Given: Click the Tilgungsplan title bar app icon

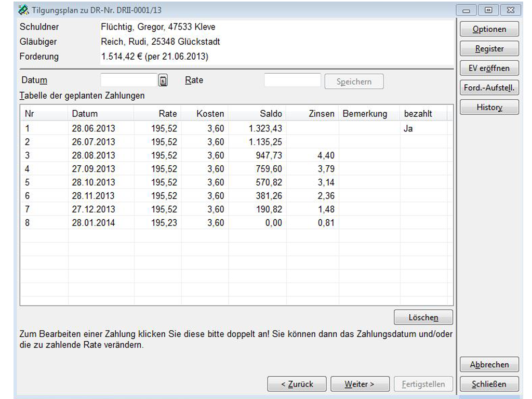Looking at the screenshot, I should point(23,10).
